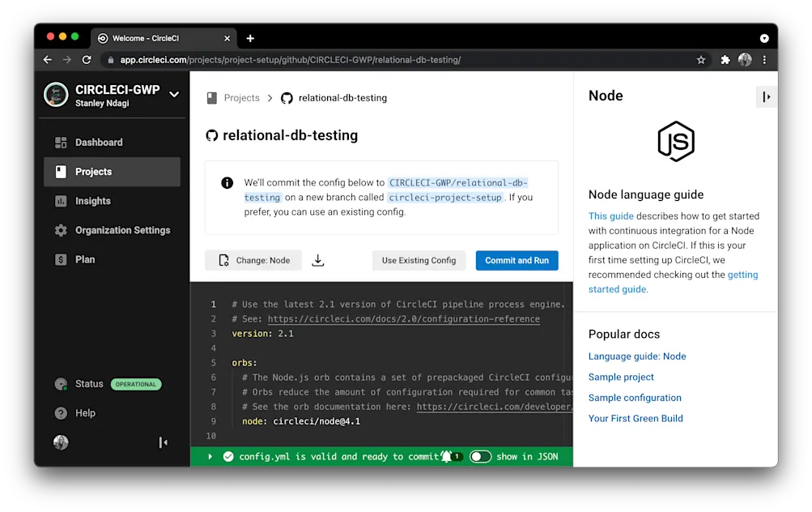Collapse the Node language guide panel
The width and height of the screenshot is (812, 512).
(766, 96)
